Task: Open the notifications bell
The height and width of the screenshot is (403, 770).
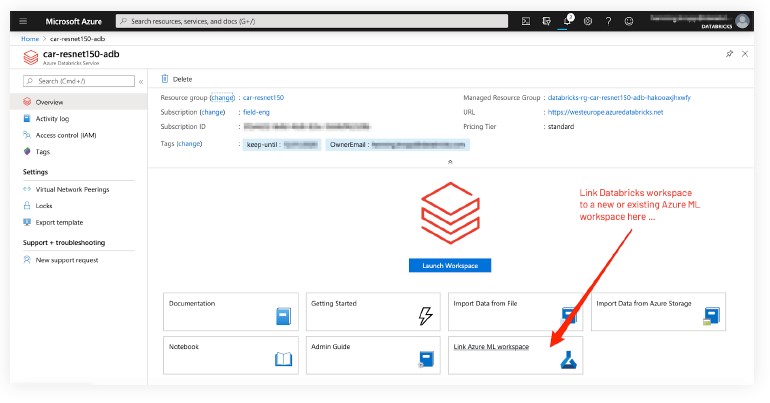Action: click(567, 21)
